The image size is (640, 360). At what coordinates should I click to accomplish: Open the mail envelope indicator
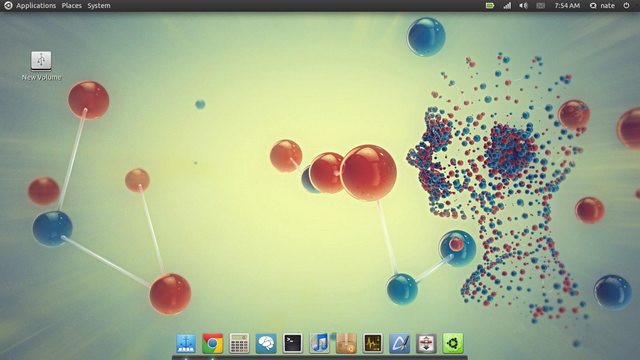[540, 6]
